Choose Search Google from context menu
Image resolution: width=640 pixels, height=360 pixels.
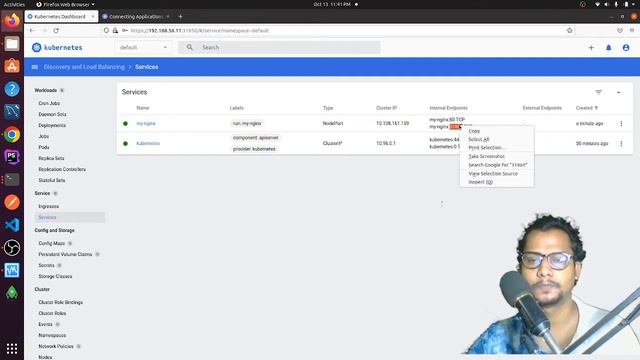tap(497, 165)
